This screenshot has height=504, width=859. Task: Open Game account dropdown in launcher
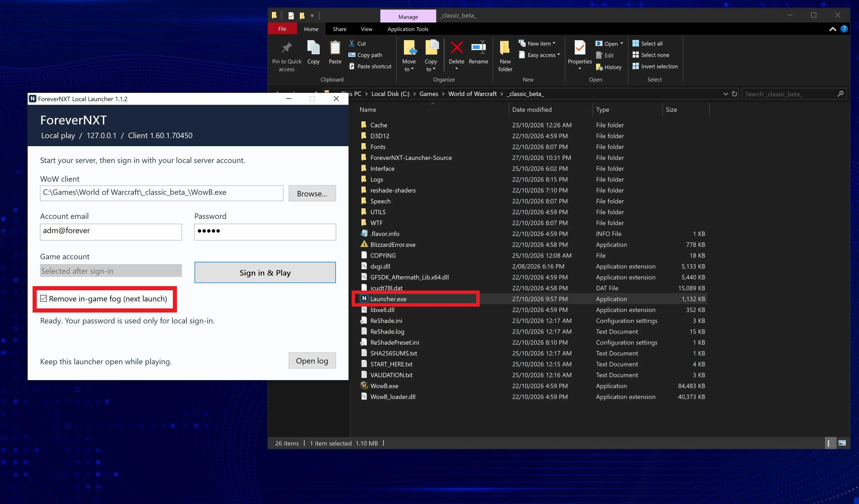click(x=111, y=271)
